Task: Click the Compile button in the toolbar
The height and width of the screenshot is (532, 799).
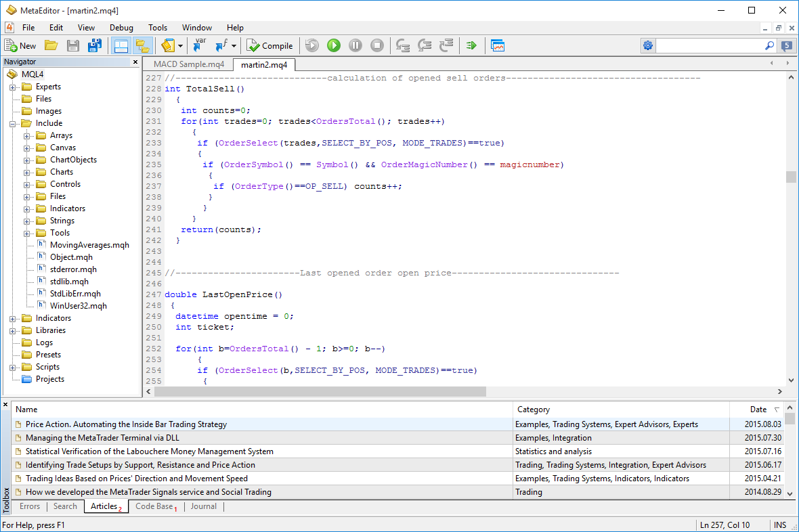Action: [x=270, y=45]
